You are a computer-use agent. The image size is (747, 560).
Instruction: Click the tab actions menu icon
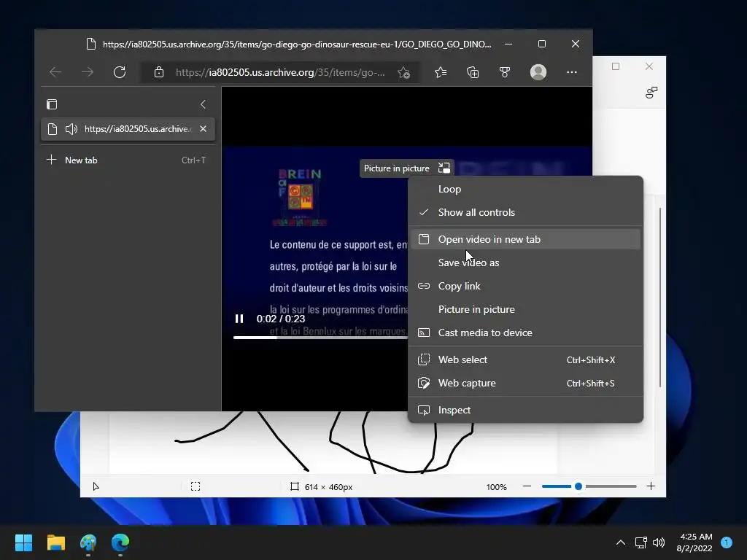[52, 104]
